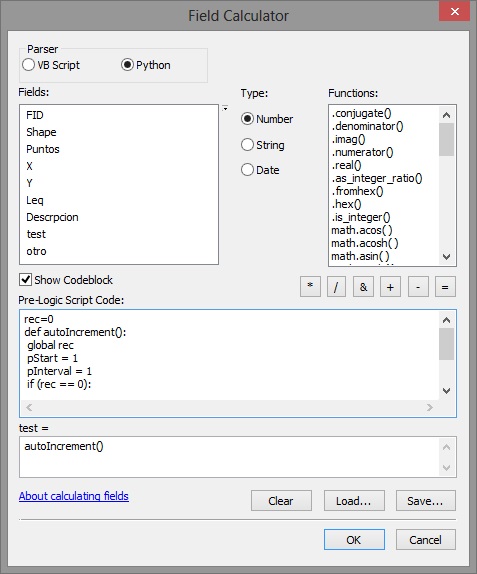Viewport: 477px width, 574px height.
Task: Click the minus (-) operator button
Action: coord(418,287)
